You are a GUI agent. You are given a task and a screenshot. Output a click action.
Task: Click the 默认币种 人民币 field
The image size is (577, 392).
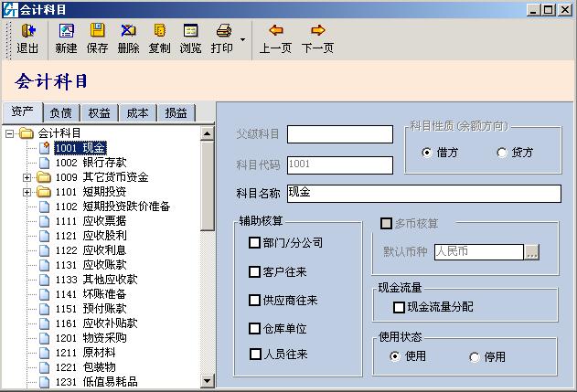(479, 252)
